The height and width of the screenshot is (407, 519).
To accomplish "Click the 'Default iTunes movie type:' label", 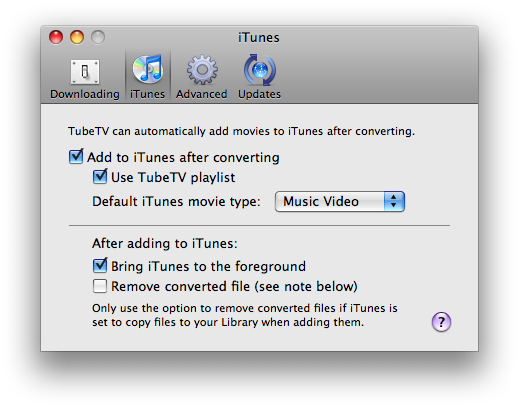I will click(x=176, y=202).
